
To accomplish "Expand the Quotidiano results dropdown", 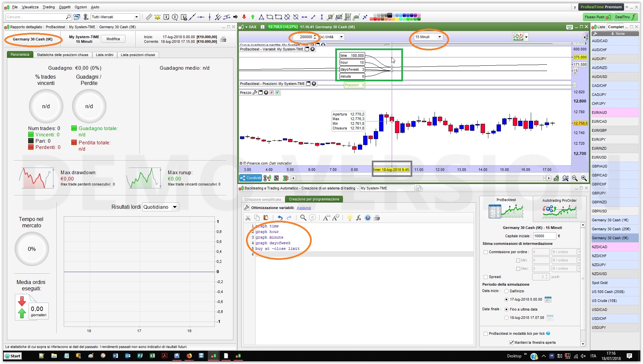I will point(175,207).
